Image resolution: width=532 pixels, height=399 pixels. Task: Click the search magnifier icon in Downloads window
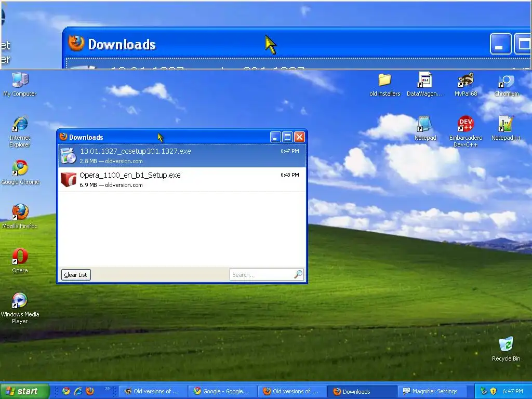click(x=298, y=274)
